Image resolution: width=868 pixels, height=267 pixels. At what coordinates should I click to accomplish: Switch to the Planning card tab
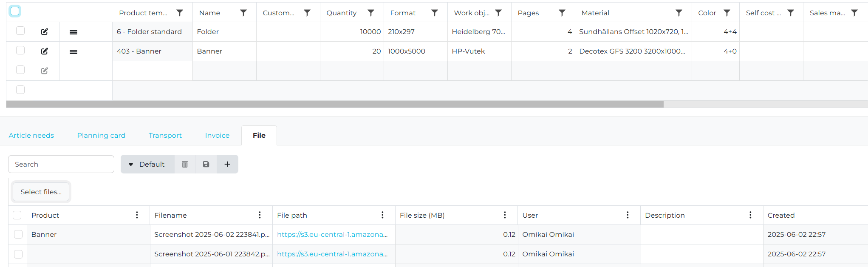tap(101, 135)
